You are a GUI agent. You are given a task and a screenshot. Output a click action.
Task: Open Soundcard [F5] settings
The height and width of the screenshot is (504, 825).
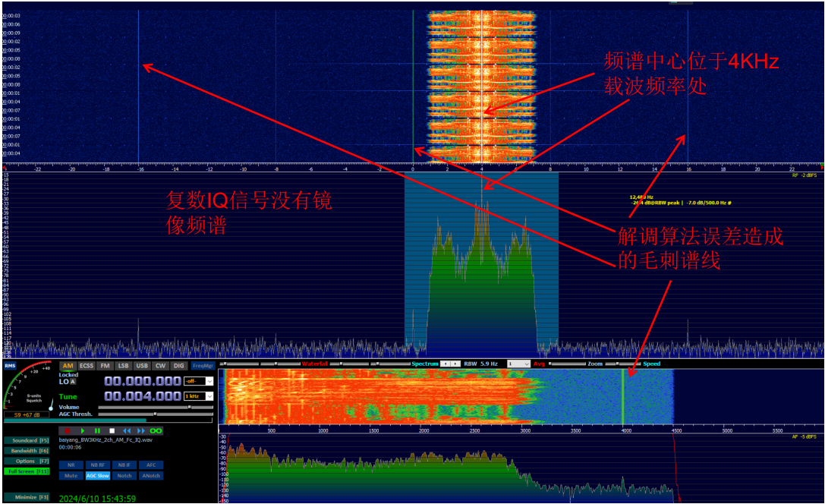[x=27, y=440]
